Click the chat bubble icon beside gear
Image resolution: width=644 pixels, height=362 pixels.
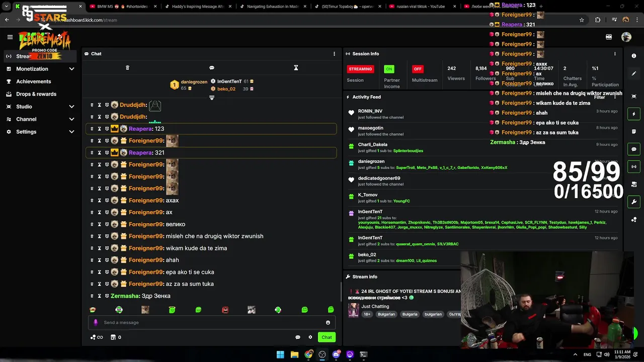coord(298,337)
